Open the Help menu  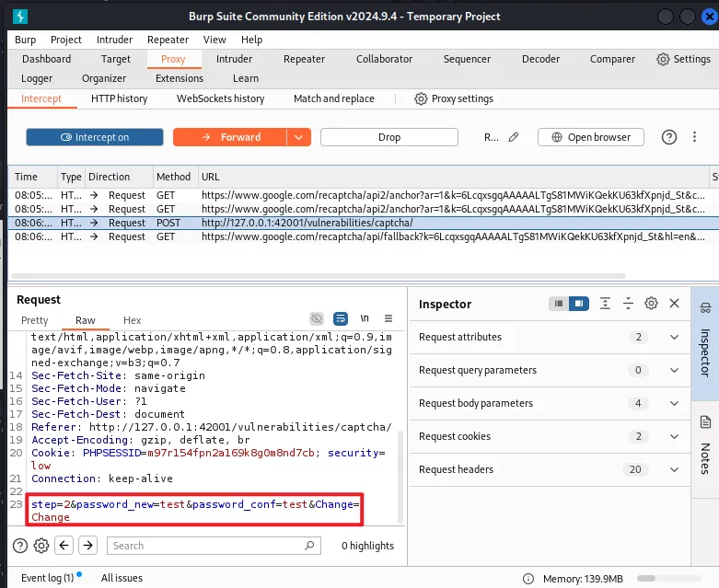click(251, 40)
